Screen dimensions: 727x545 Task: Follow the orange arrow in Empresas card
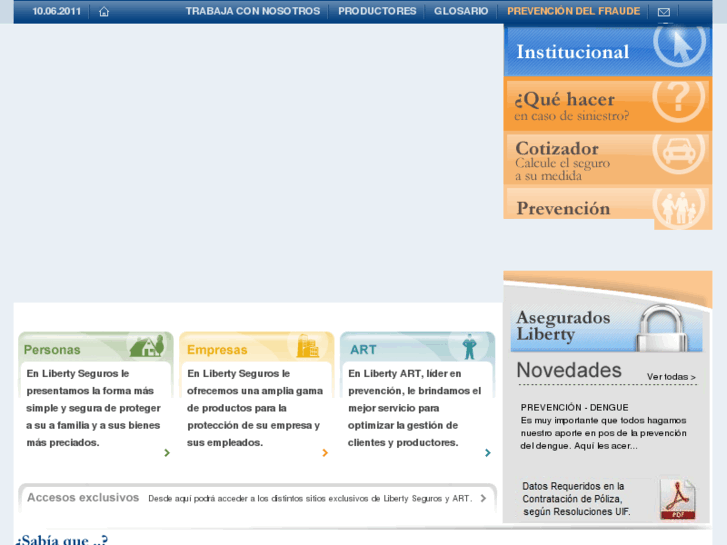pos(325,453)
